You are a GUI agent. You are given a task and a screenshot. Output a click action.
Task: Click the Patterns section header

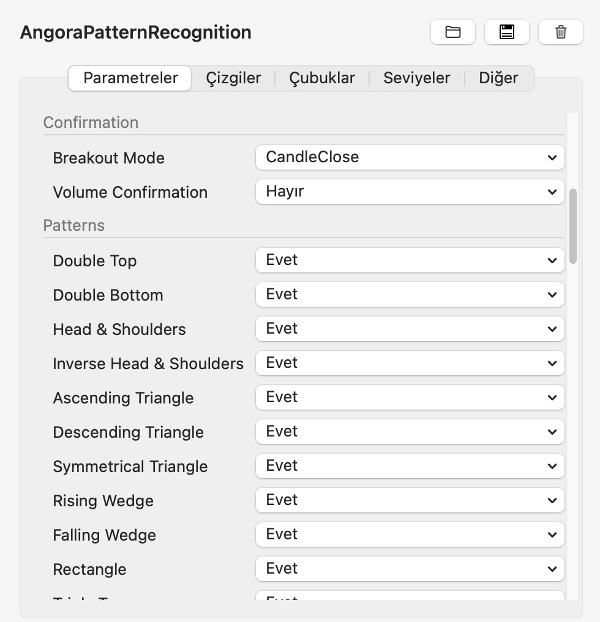pos(74,225)
